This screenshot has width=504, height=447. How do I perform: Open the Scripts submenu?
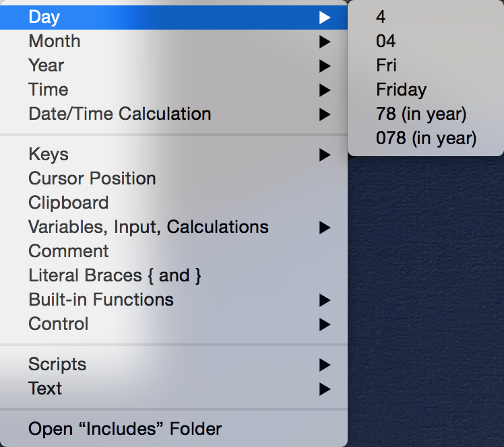(174, 364)
